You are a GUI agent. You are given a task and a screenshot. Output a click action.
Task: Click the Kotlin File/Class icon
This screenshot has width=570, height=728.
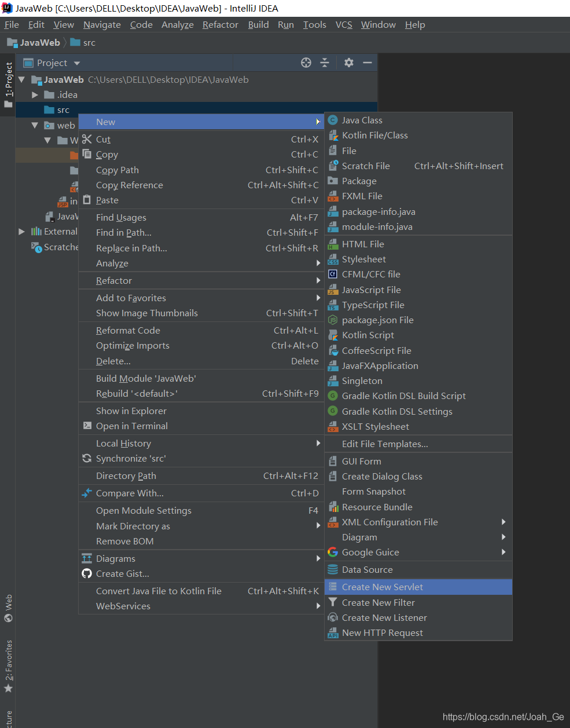333,136
